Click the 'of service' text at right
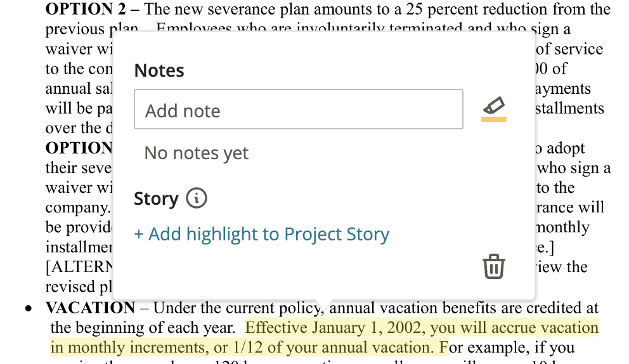This screenshot has height=364, width=629. [x=569, y=49]
